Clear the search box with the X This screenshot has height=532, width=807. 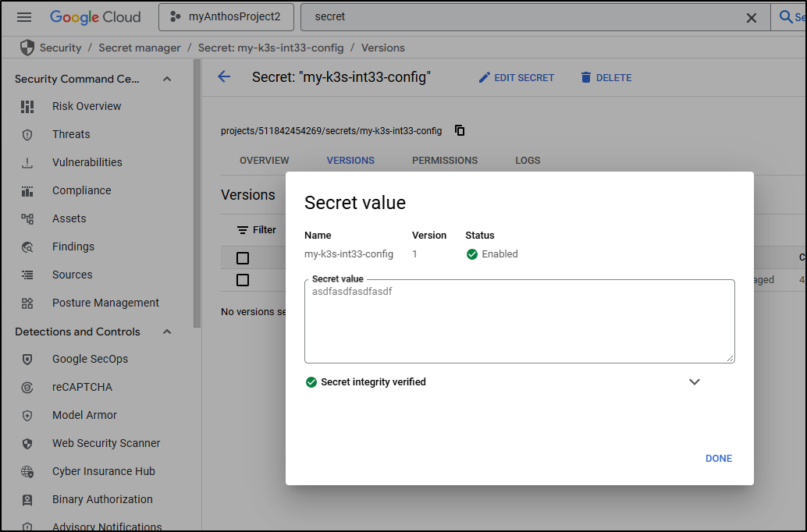[x=752, y=18]
